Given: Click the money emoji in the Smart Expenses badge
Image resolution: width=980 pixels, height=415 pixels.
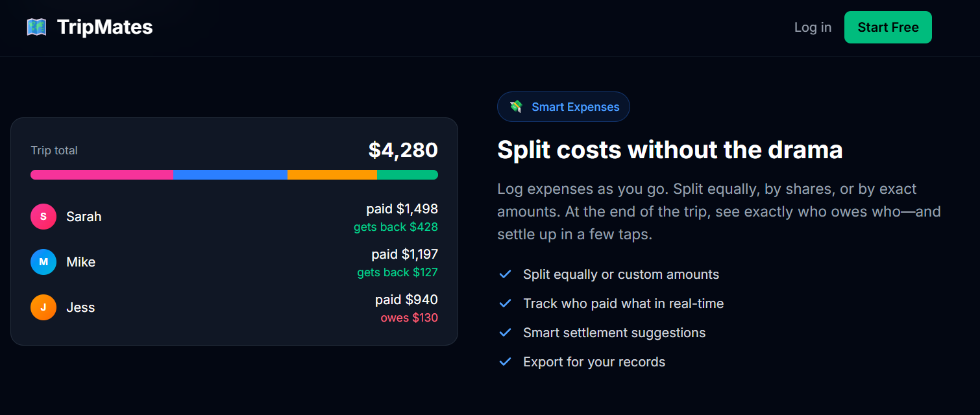Looking at the screenshot, I should coord(517,106).
